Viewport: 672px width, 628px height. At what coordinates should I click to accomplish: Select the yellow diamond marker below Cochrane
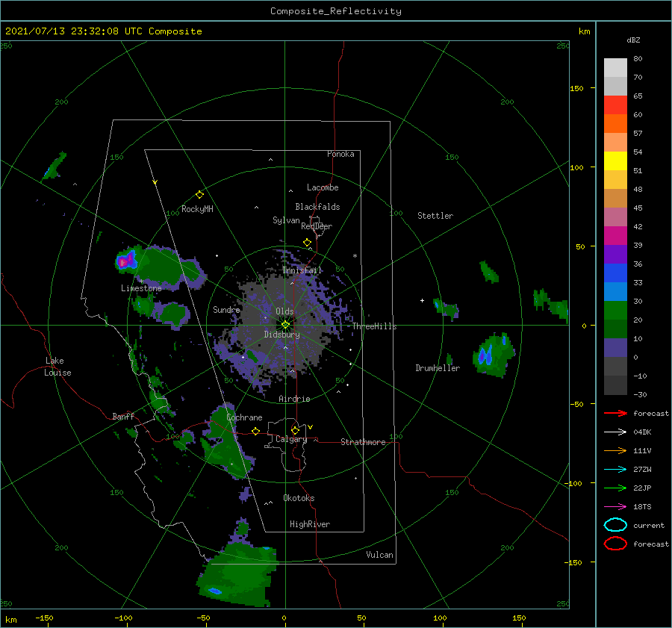(256, 431)
